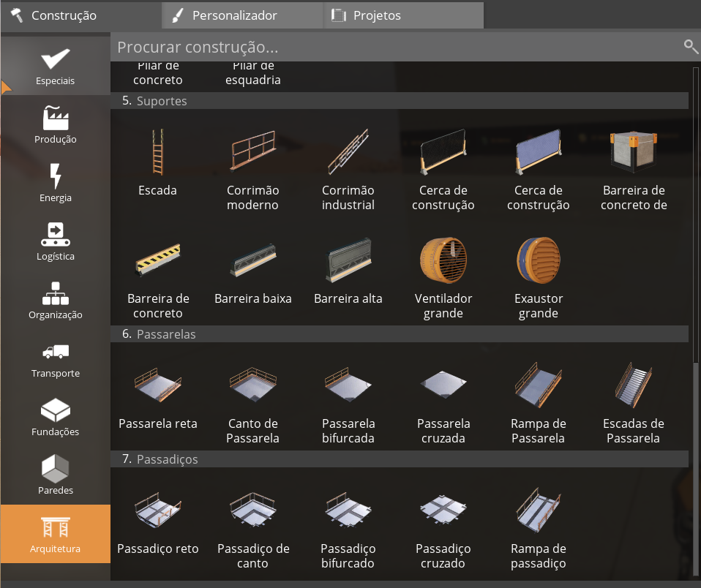Click the Pilar de esquadria label
The image size is (701, 588).
(x=253, y=73)
